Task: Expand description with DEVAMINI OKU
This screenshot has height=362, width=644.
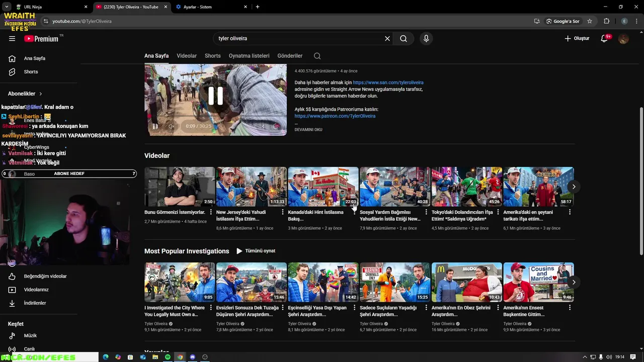Action: 308,130
